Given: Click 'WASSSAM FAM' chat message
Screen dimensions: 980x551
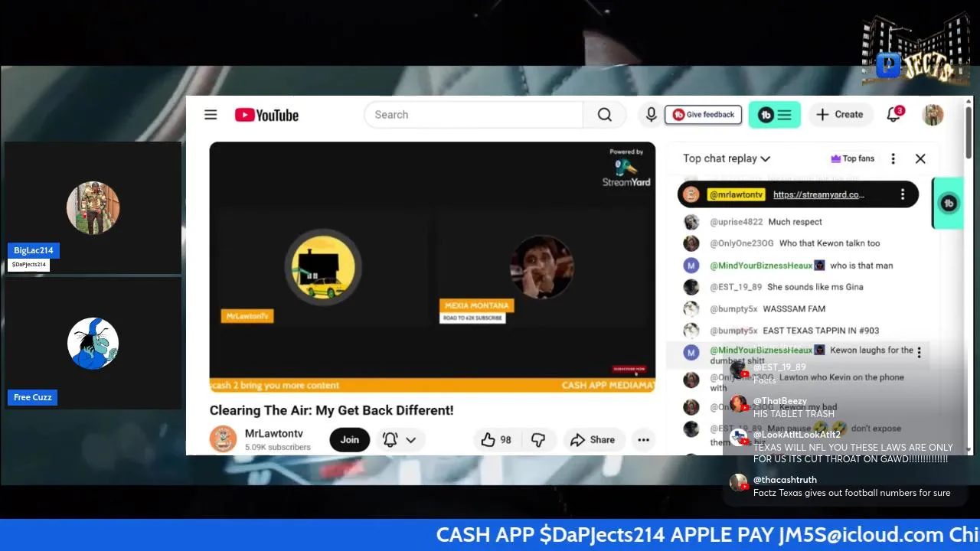Looking at the screenshot, I should (794, 309).
